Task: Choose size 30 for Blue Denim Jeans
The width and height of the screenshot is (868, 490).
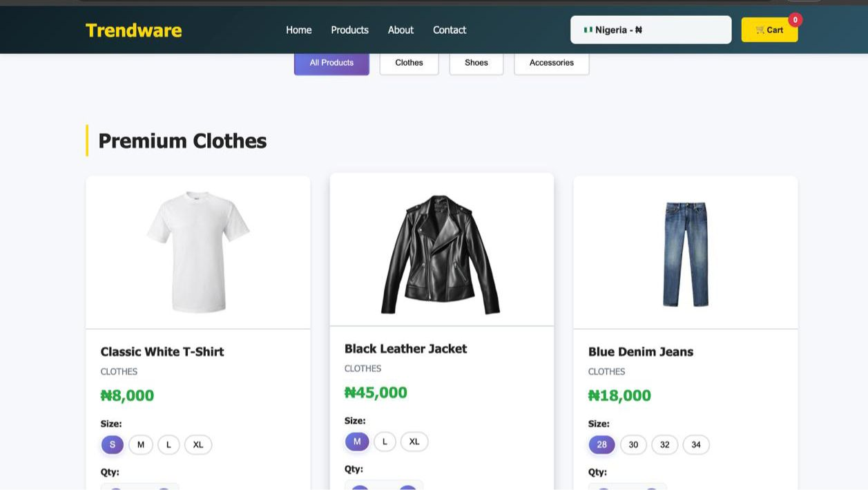Action: pos(633,444)
